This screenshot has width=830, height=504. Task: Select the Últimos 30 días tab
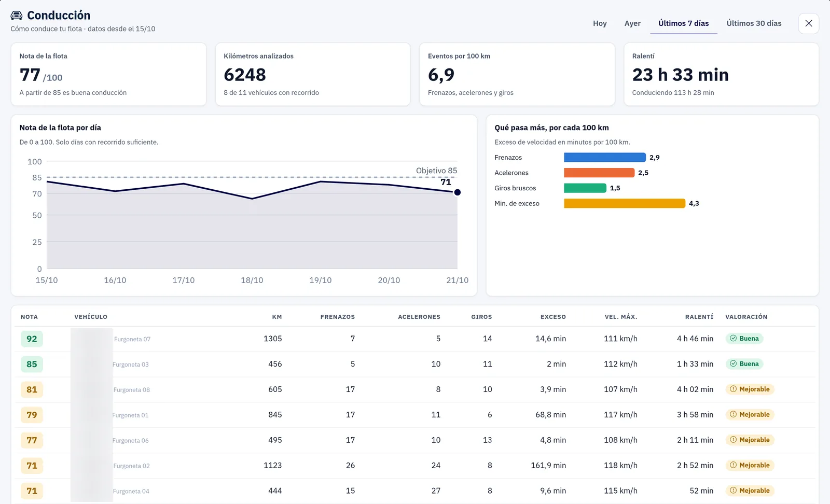[754, 23]
